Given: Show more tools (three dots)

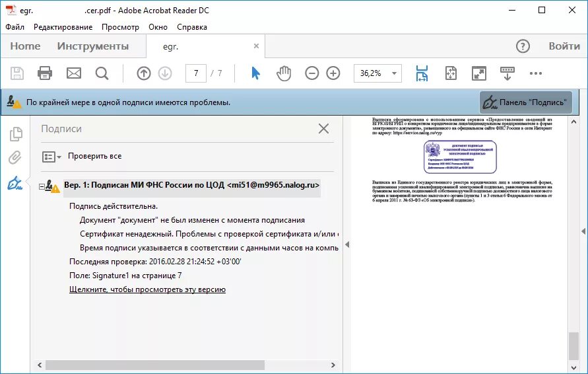Looking at the screenshot, I should (535, 73).
